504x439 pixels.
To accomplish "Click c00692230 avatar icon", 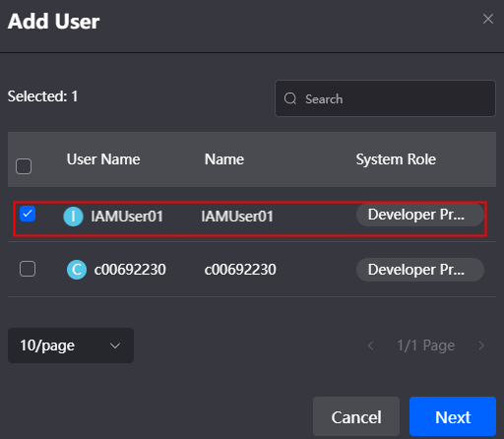I will click(x=77, y=270).
